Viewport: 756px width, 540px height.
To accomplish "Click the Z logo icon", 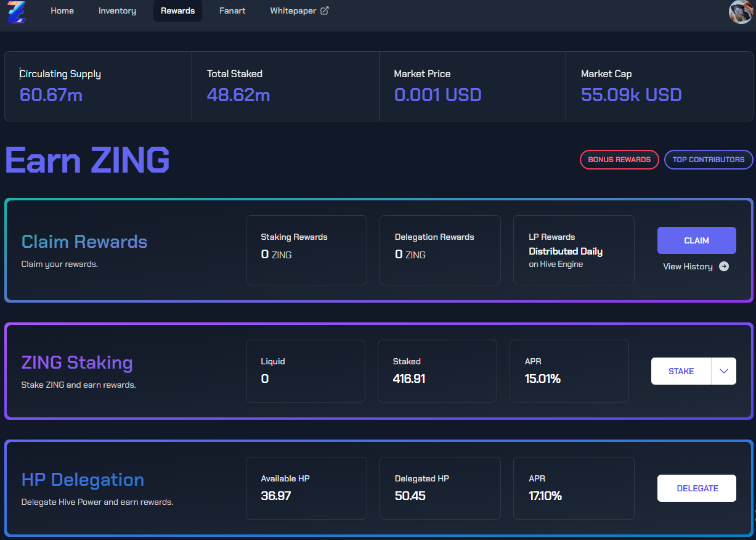I will click(16, 11).
